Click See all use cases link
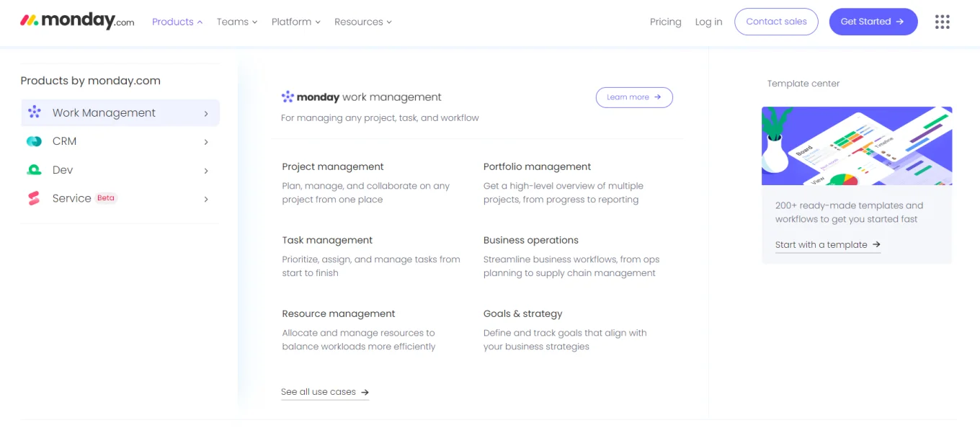Screen dimensions: 980x428 pos(325,392)
